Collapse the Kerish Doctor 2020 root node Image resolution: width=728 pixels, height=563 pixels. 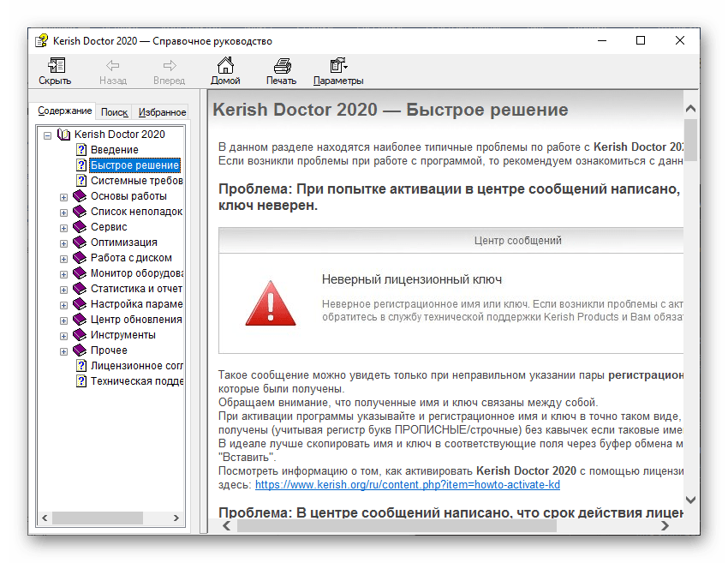(47, 135)
